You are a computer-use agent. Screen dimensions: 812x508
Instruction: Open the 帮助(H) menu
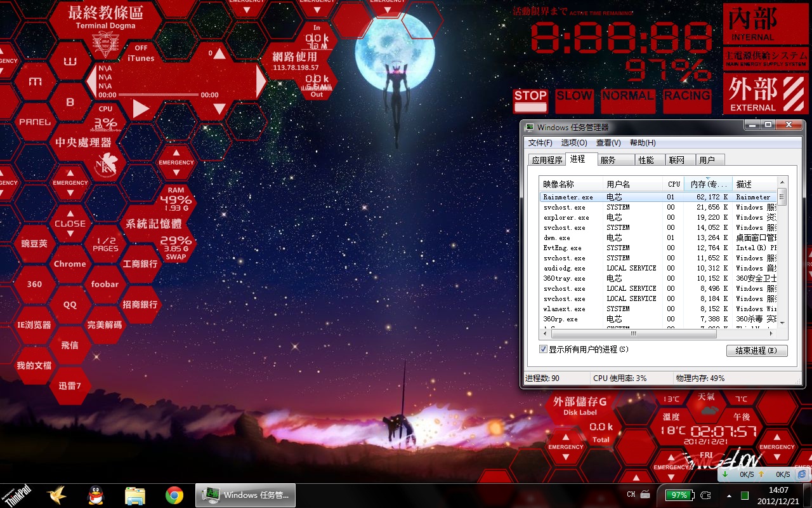(643, 143)
